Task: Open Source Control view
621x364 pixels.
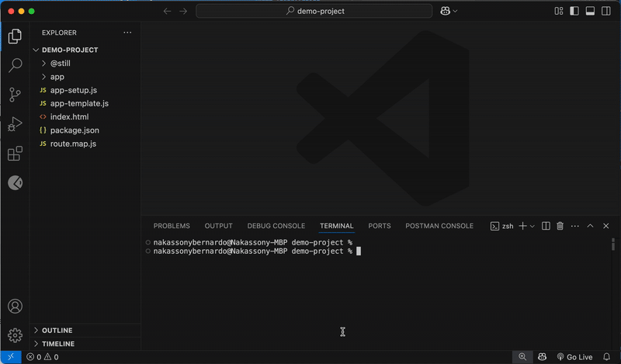Action: point(15,95)
